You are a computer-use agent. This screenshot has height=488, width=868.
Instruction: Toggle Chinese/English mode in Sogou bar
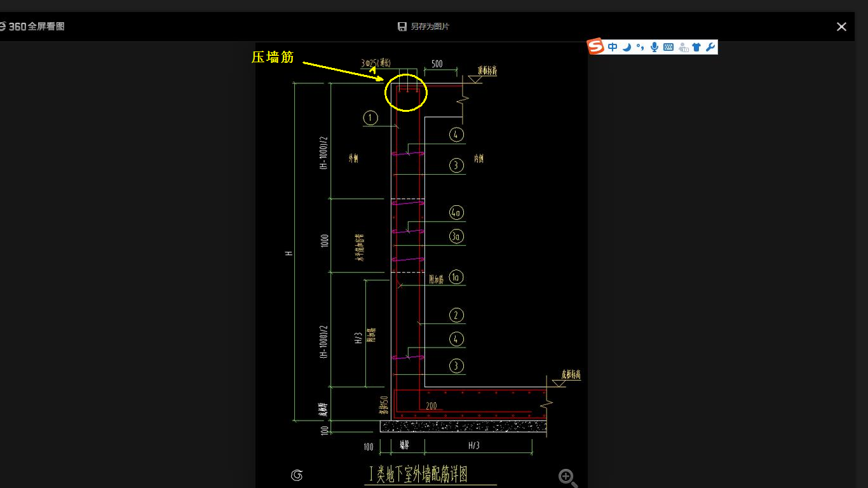point(613,47)
